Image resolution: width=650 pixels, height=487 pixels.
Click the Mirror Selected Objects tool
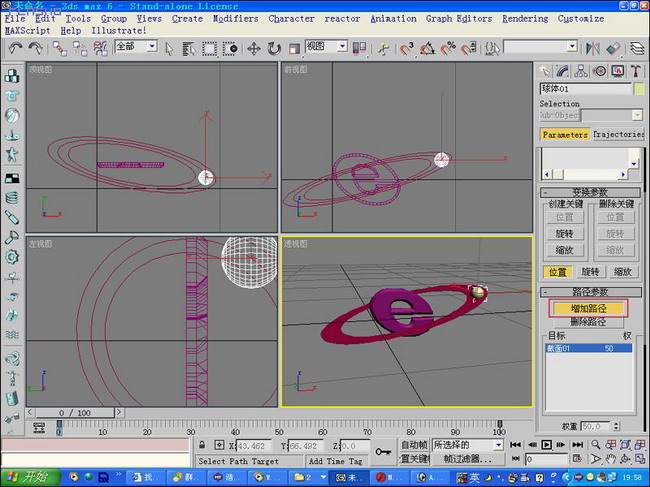click(593, 49)
